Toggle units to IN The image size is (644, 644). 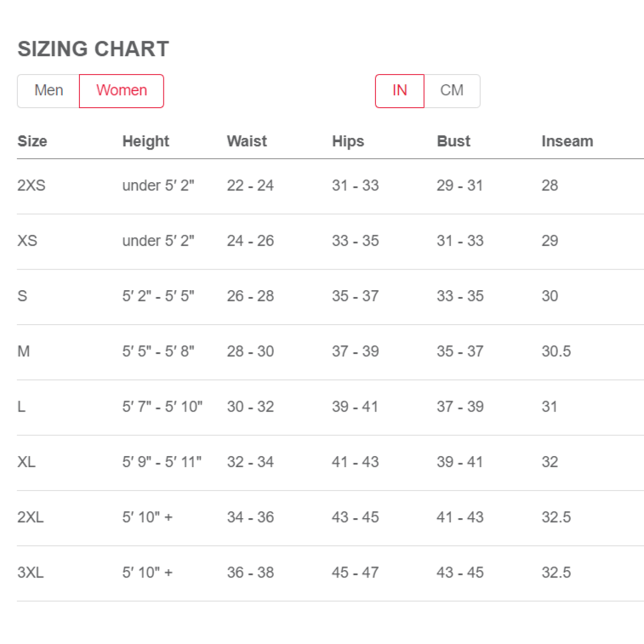[400, 91]
